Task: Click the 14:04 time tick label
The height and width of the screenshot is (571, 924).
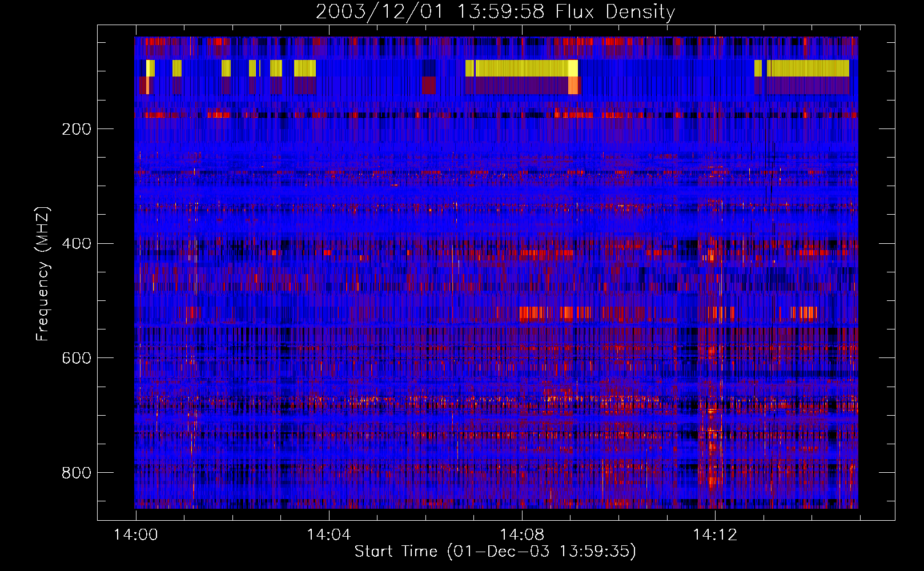Action: [329, 535]
